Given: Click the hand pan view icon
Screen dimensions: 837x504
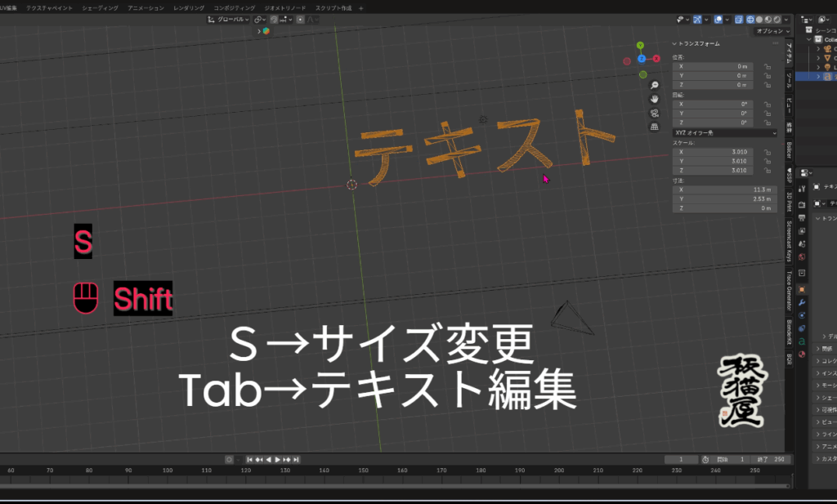Looking at the screenshot, I should pos(654,99).
